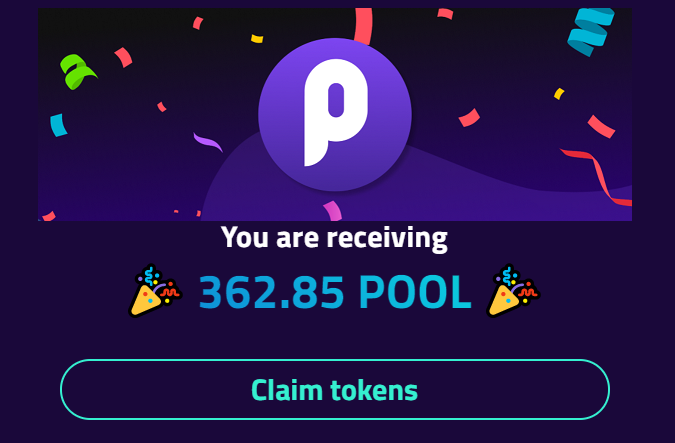Click the long red streamer on banner

coord(598,177)
